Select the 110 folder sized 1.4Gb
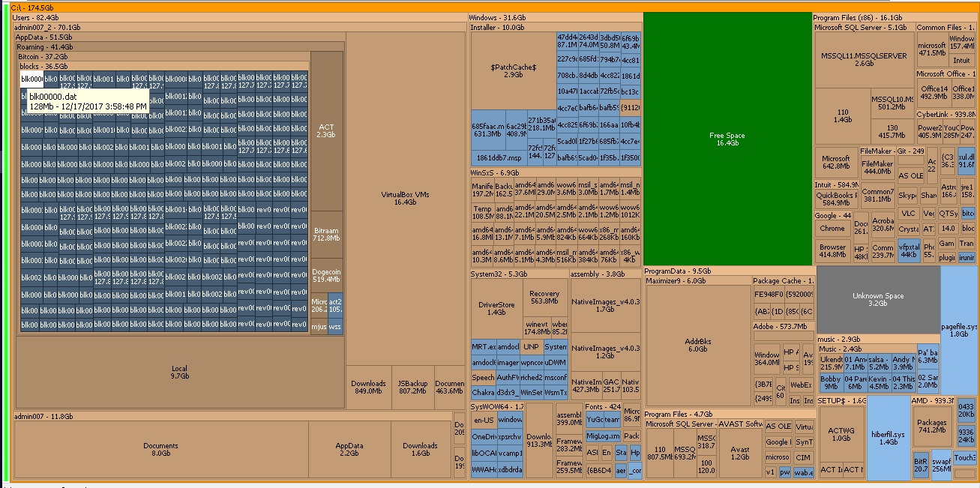 (843, 116)
